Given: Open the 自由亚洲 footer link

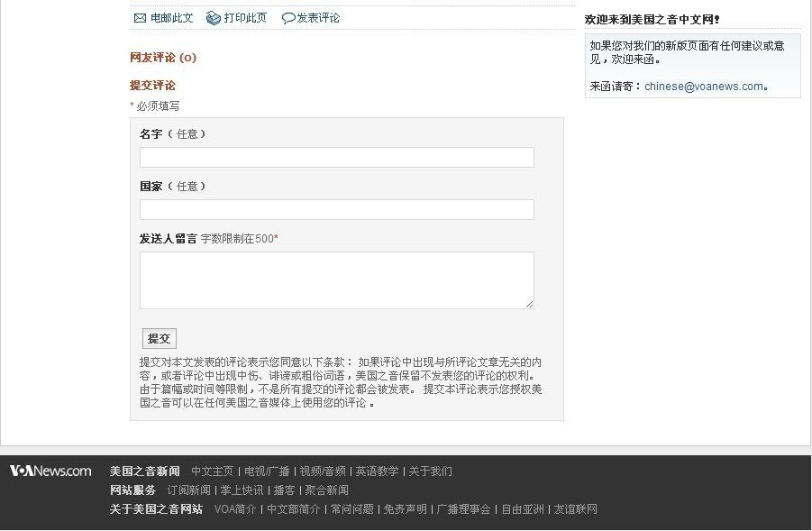Looking at the screenshot, I should coord(523,509).
